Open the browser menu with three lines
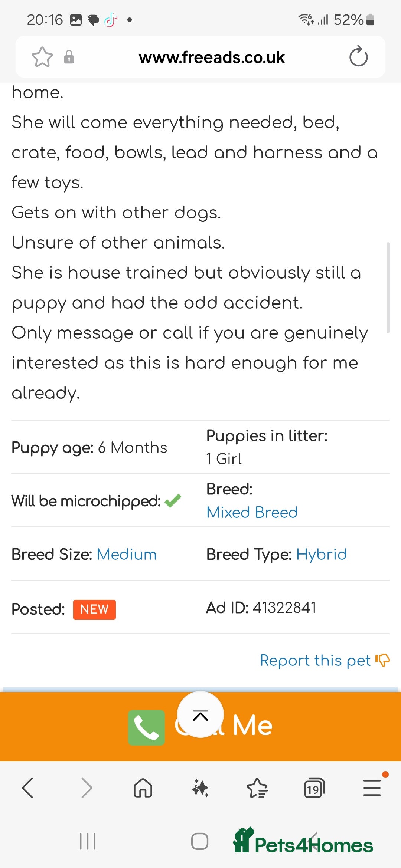Screen dimensions: 401x868 [372, 788]
